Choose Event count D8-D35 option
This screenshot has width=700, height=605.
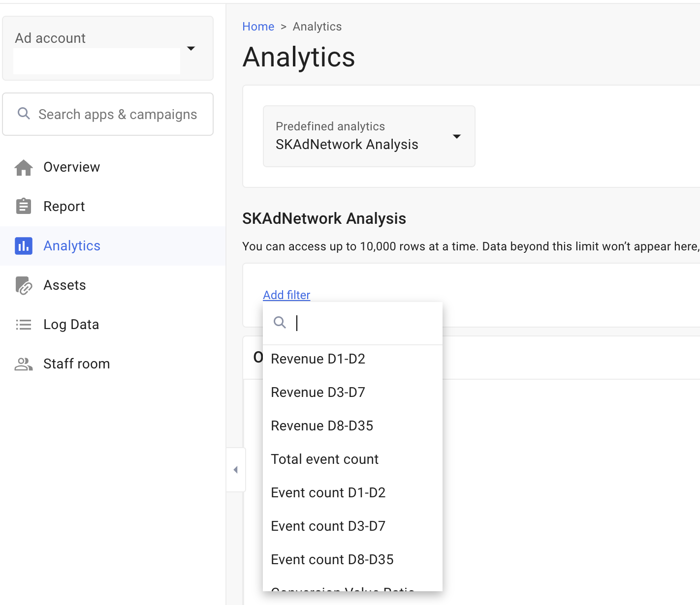click(x=332, y=560)
